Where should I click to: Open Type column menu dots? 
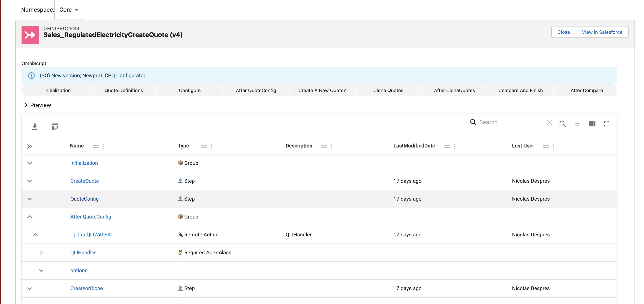pyautogui.click(x=212, y=146)
